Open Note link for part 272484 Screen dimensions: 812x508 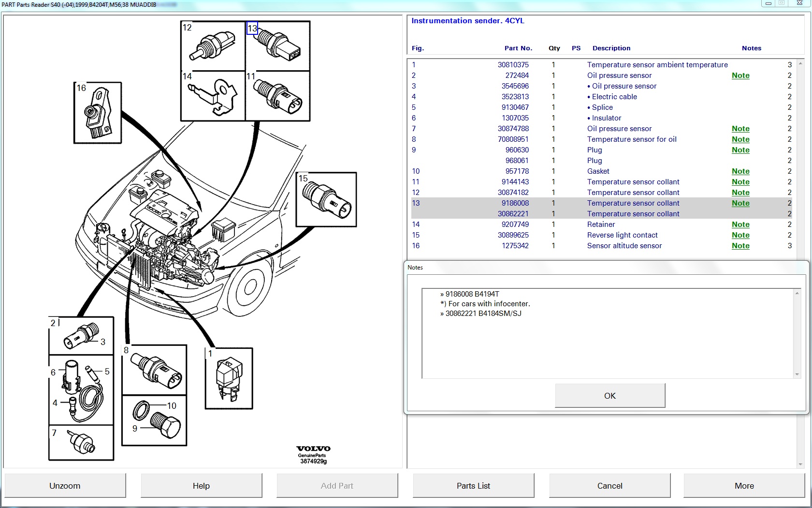pos(740,75)
